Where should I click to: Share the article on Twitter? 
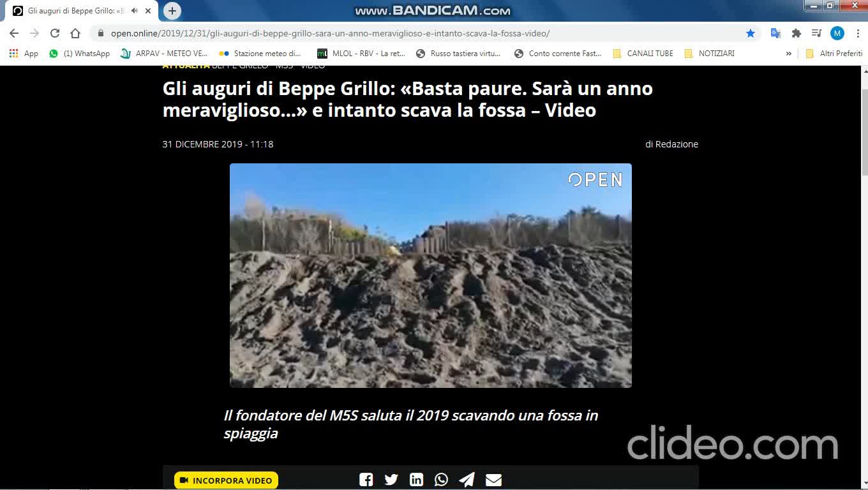pyautogui.click(x=391, y=480)
